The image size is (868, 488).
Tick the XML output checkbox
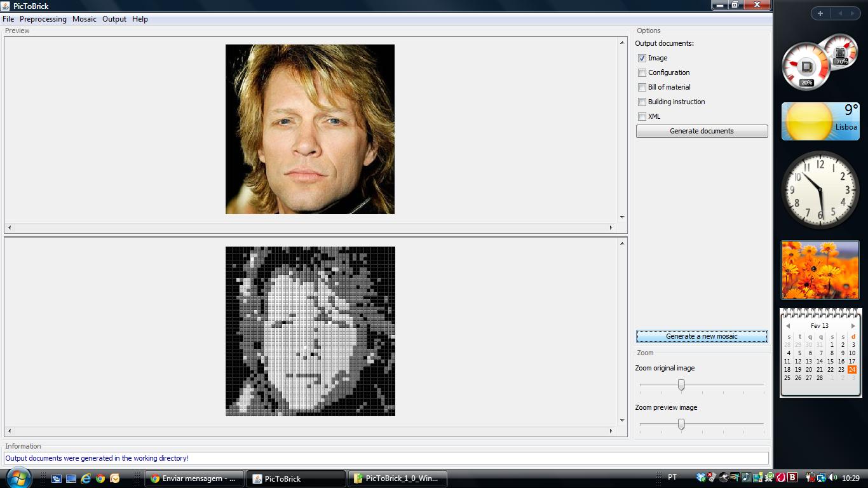[642, 116]
